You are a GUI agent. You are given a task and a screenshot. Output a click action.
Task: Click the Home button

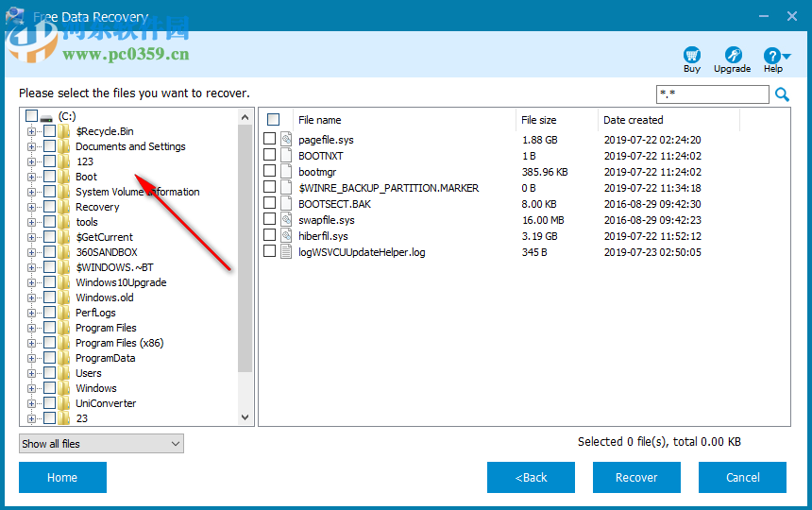[62, 477]
